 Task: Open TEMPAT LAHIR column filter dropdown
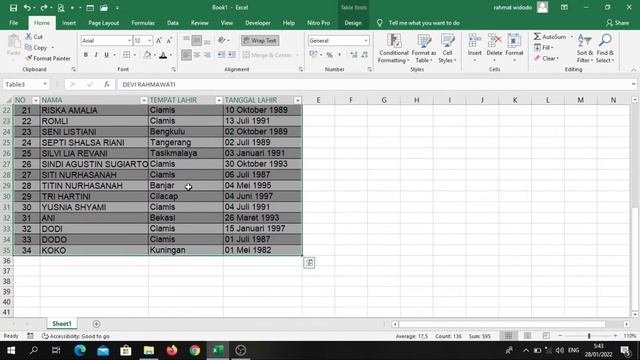pyautogui.click(x=219, y=100)
